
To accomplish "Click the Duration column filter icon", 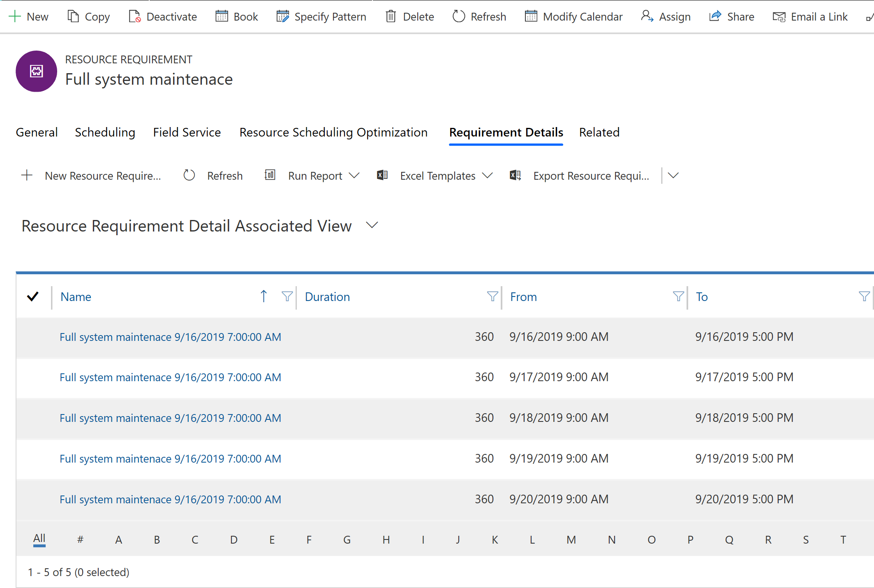I will click(x=492, y=296).
